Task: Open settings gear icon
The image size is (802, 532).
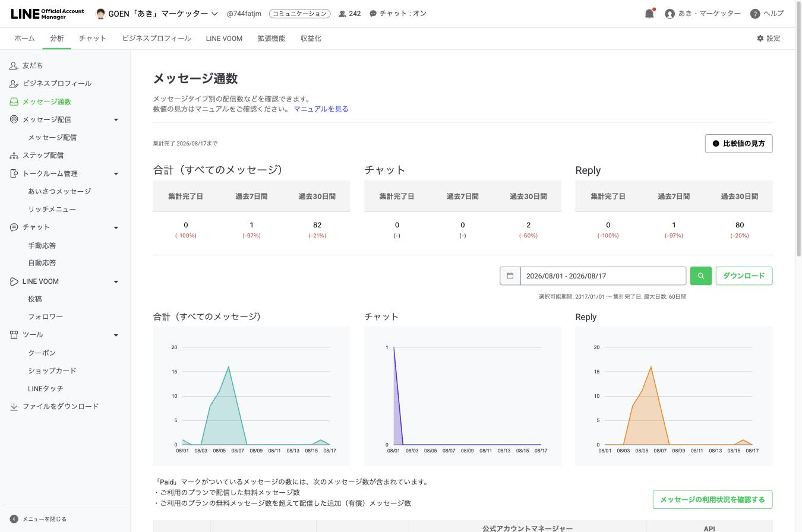Action: click(x=760, y=39)
